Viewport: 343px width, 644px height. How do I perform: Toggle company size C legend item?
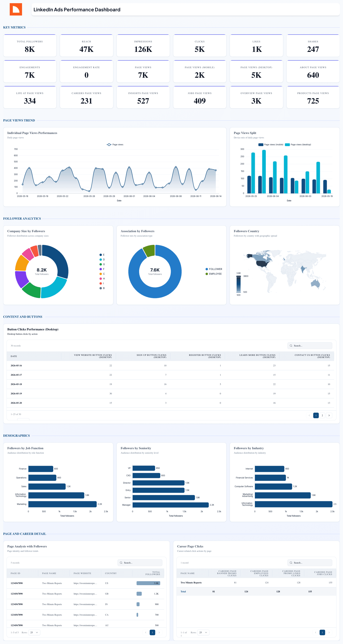pyautogui.click(x=102, y=274)
